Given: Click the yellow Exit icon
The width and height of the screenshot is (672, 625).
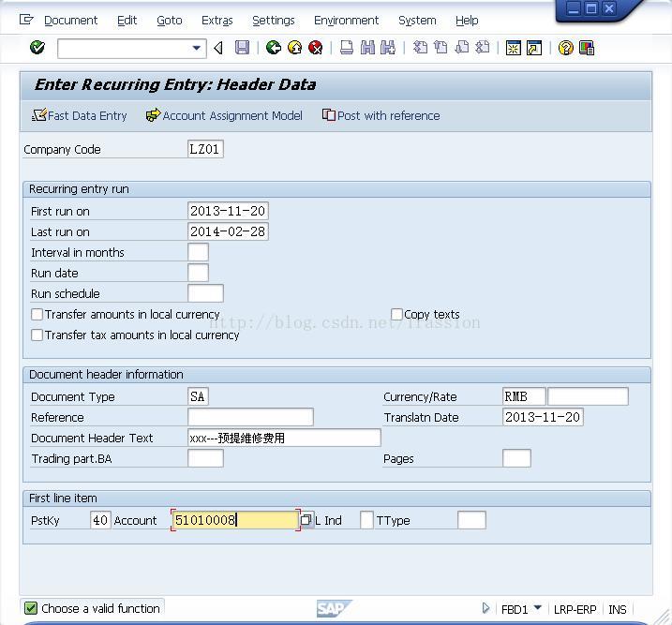Looking at the screenshot, I should point(295,48).
